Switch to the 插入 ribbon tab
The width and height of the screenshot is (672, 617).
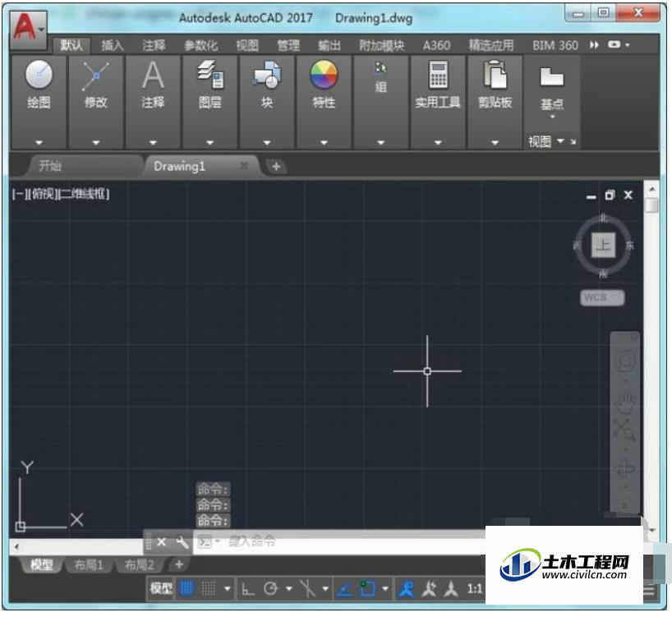tap(113, 45)
